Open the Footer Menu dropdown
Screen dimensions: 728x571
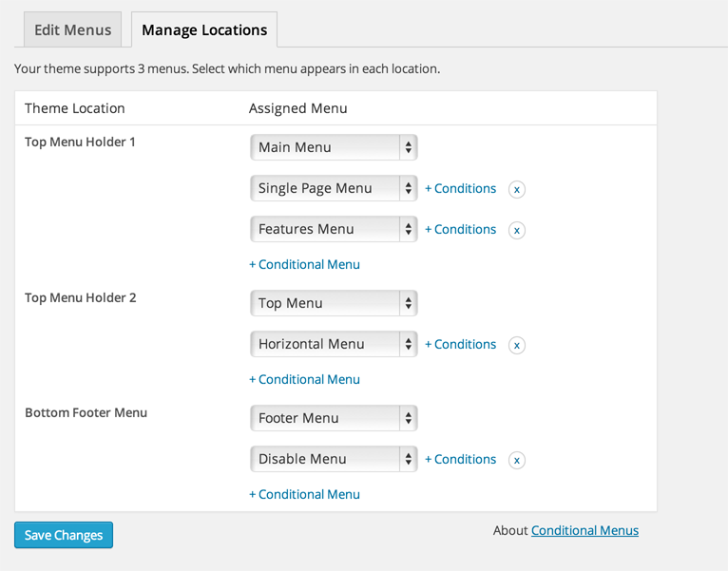coord(334,418)
